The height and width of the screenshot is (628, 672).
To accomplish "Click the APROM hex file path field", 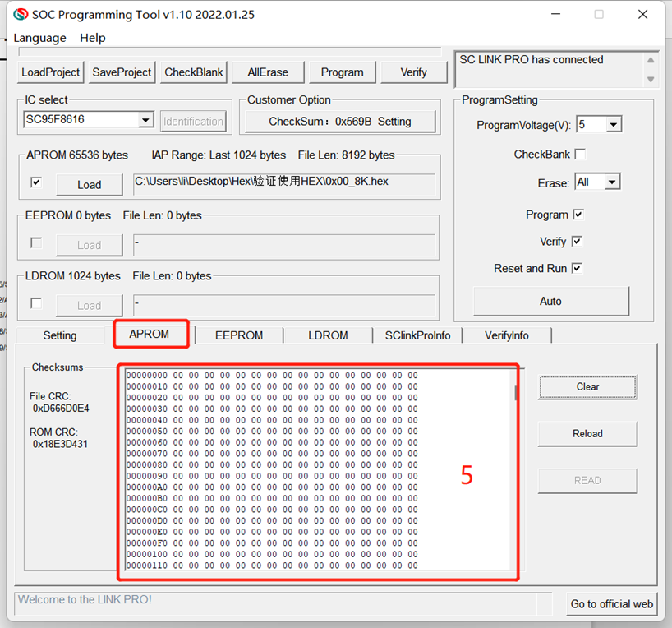I will (x=283, y=183).
